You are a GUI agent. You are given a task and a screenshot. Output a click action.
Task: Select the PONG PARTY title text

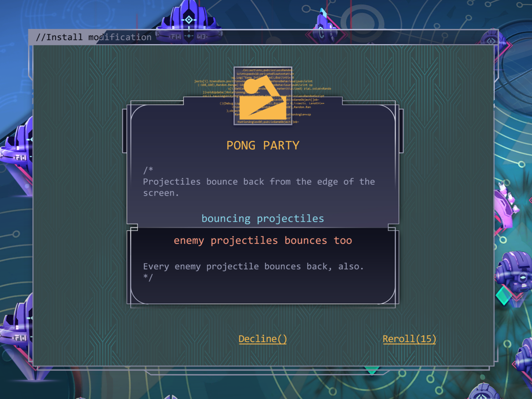pyautogui.click(x=263, y=145)
